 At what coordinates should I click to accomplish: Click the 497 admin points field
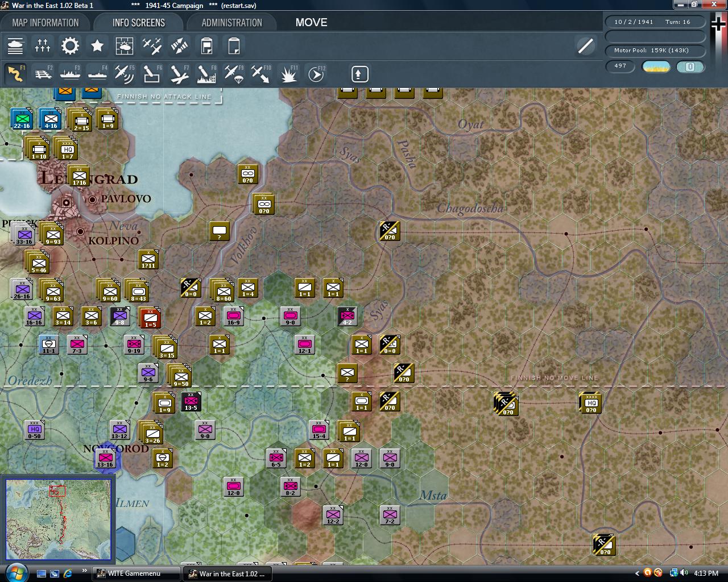point(621,66)
